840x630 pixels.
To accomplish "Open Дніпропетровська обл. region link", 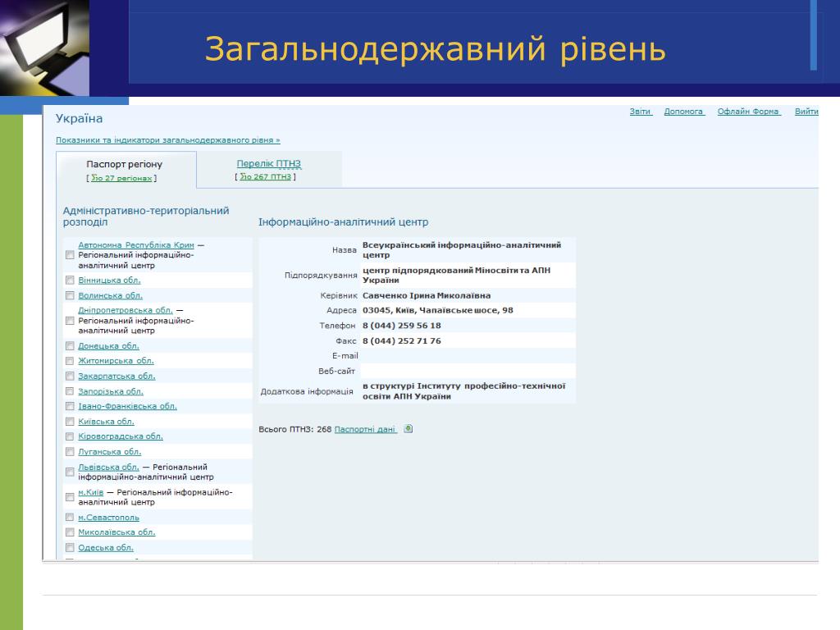I will [126, 310].
